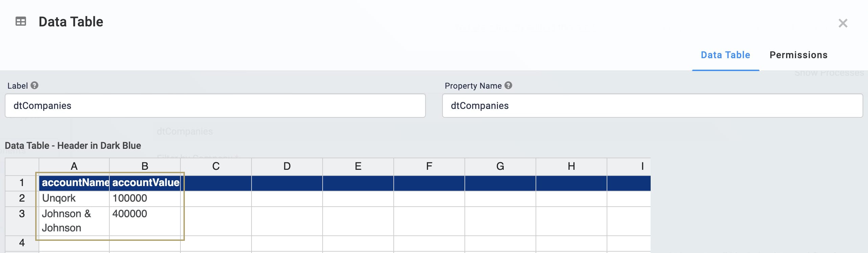Click the Label help question icon

tap(35, 85)
